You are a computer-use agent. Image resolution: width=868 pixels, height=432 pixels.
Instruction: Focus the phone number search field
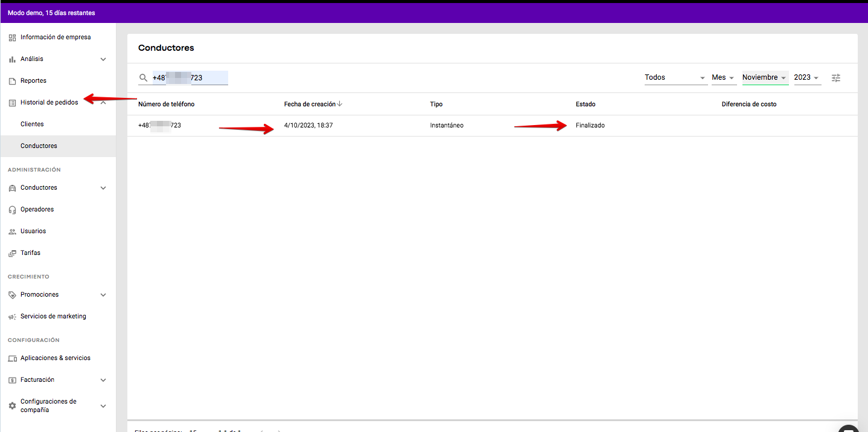(190, 78)
